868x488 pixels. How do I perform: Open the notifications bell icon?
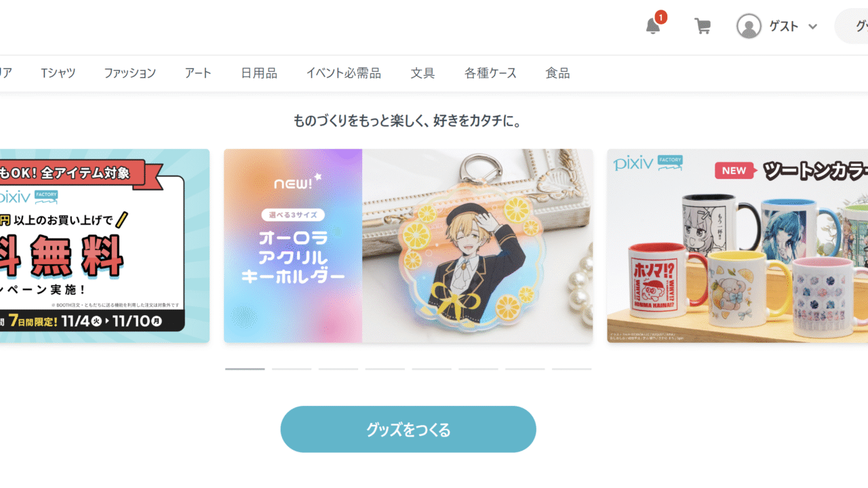(x=652, y=26)
